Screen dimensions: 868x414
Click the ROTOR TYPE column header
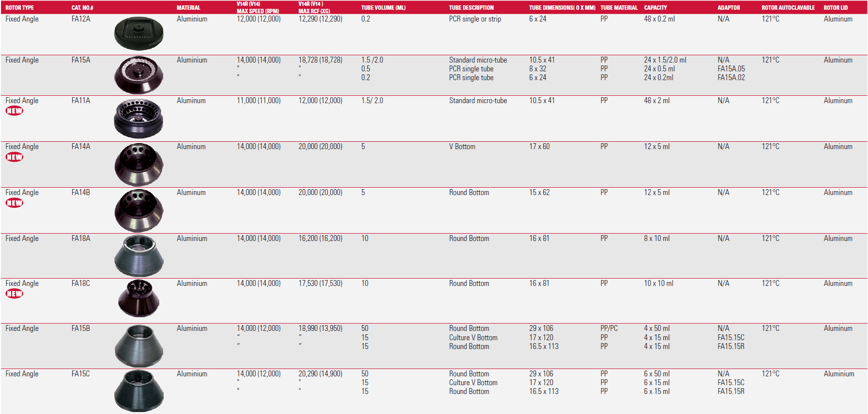coord(20,8)
